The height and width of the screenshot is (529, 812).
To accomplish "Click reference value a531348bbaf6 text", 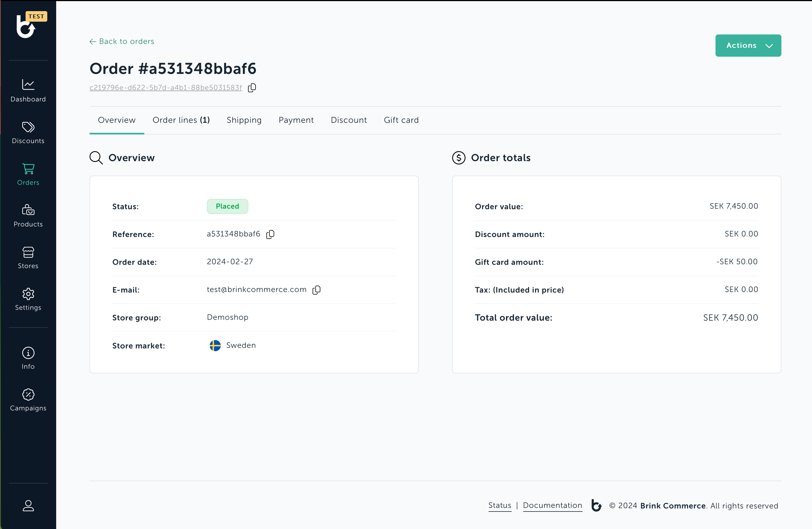I will pyautogui.click(x=233, y=234).
